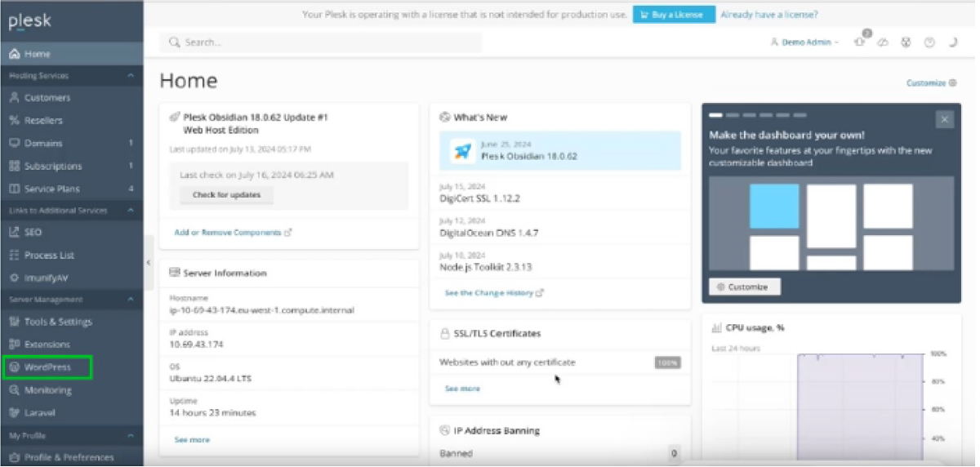Click hostname ip-10-69-43-174.eu-west-1.compute.internal

pyautogui.click(x=261, y=310)
